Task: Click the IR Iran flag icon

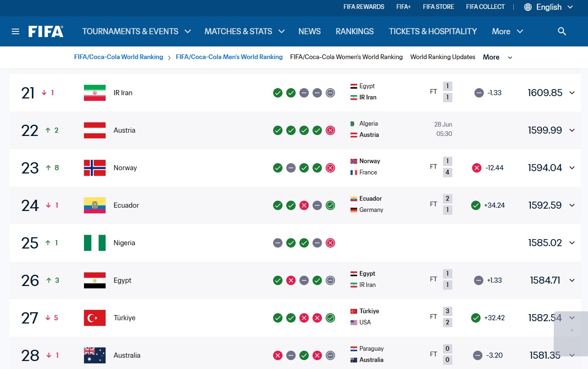Action: tap(95, 93)
